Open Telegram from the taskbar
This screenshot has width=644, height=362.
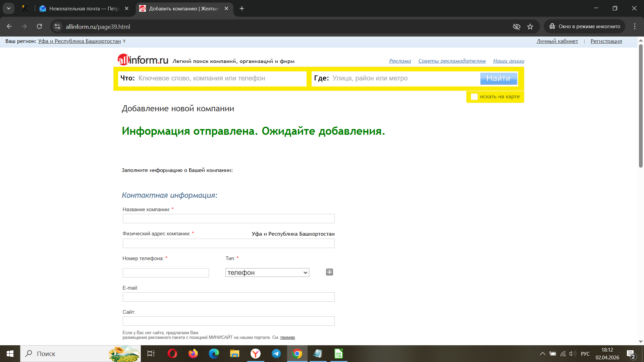click(276, 354)
